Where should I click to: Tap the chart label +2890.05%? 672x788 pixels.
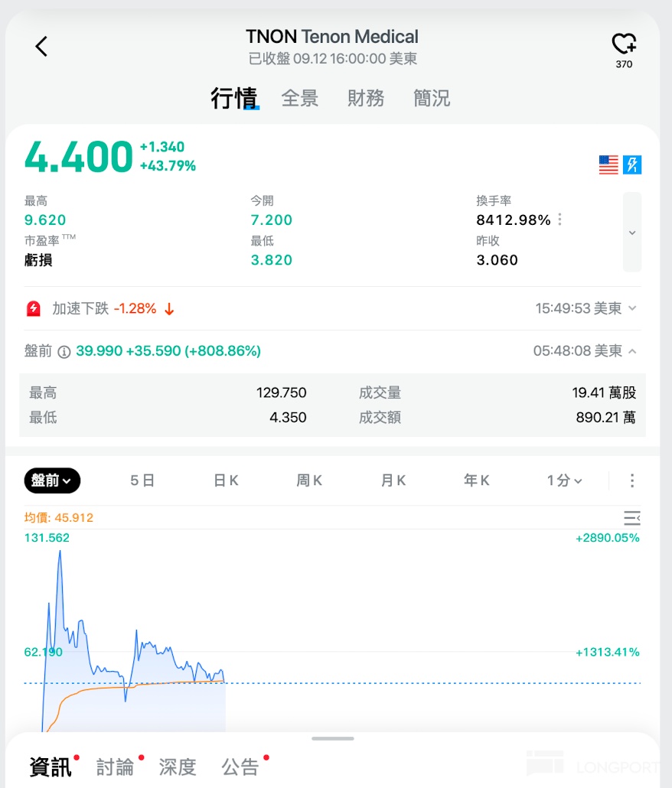coord(608,538)
